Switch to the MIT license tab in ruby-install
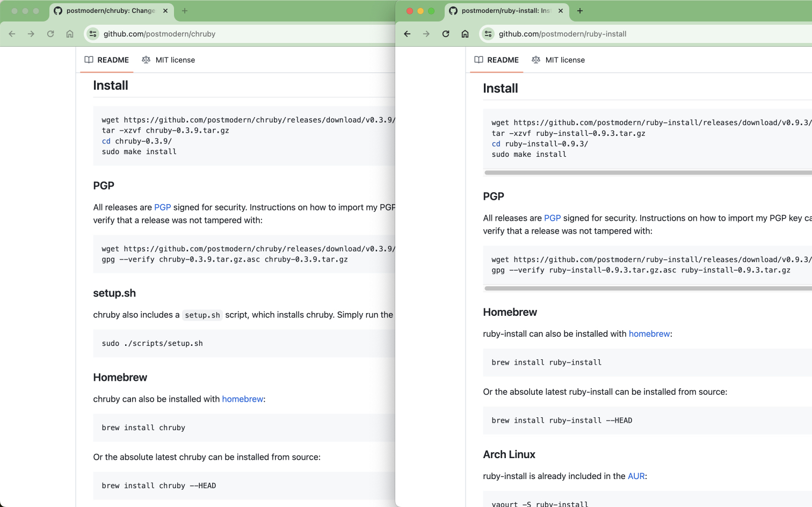 tap(565, 60)
